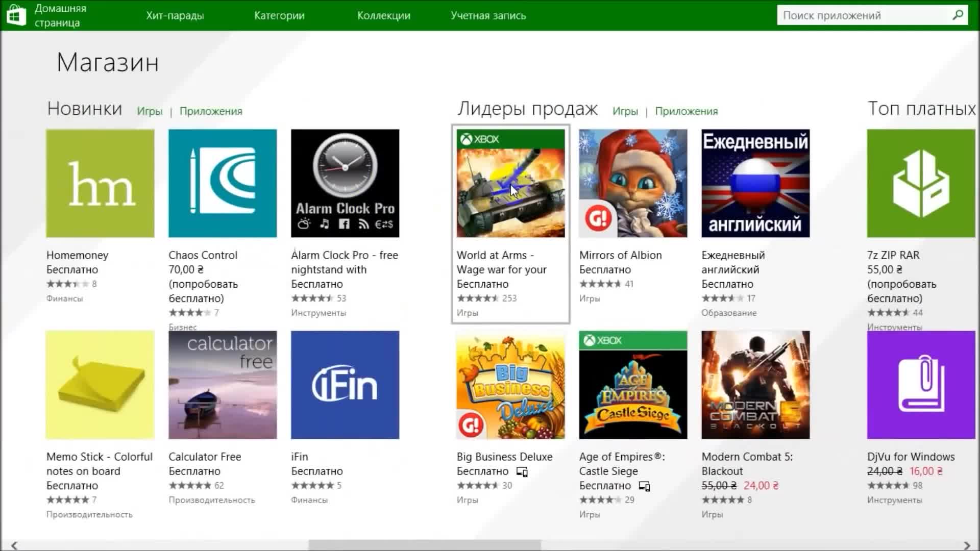Viewport: 980px width, 551px height.
Task: Click Chaos Control title text
Action: tap(203, 255)
